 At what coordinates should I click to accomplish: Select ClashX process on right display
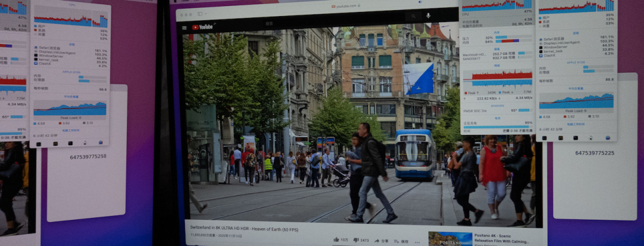point(577,54)
